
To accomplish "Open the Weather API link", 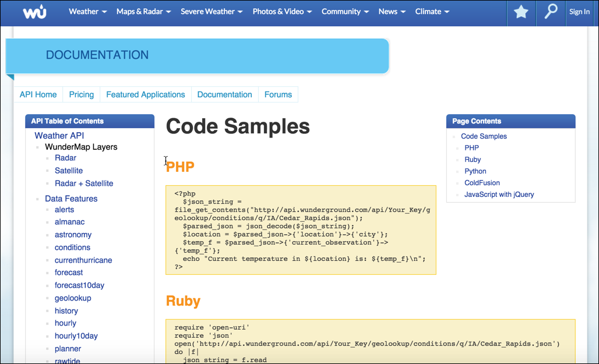I will click(59, 135).
